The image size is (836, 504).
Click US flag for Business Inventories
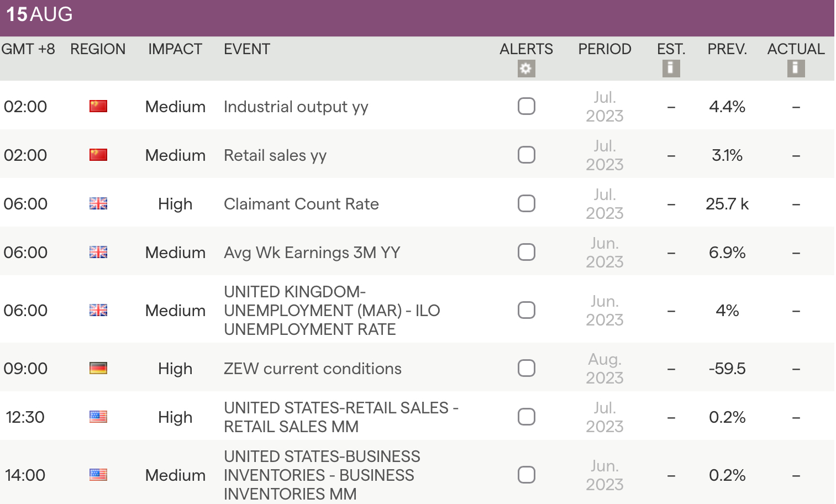click(98, 475)
